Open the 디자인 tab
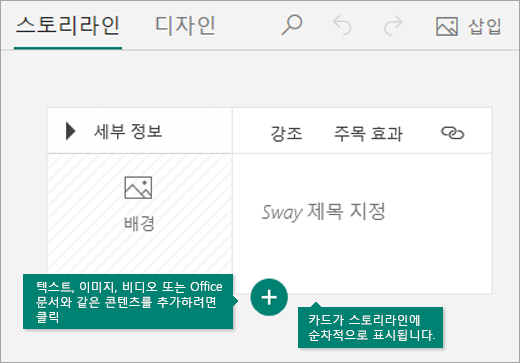This screenshot has width=520, height=363. tap(185, 26)
